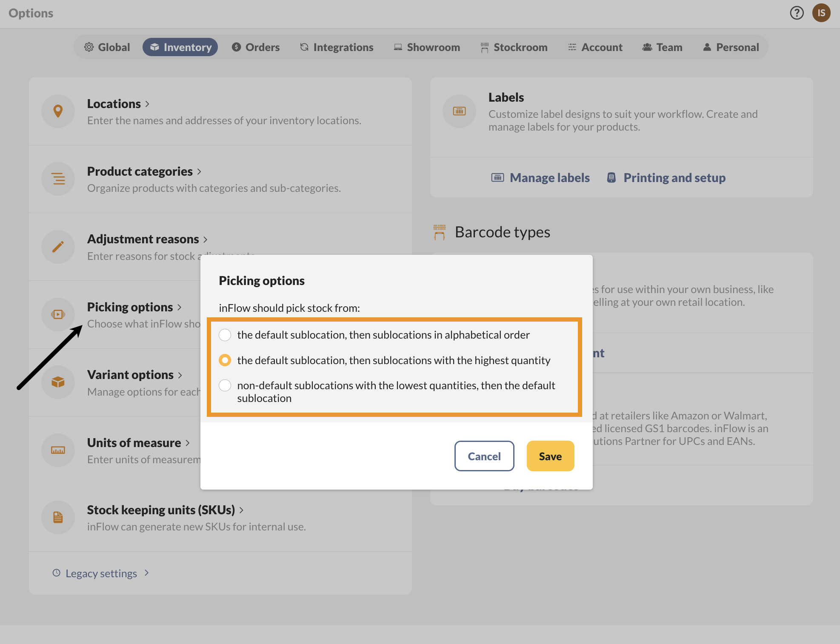
Task: Select lowest quantities non-default sublocation option
Action: tap(225, 385)
